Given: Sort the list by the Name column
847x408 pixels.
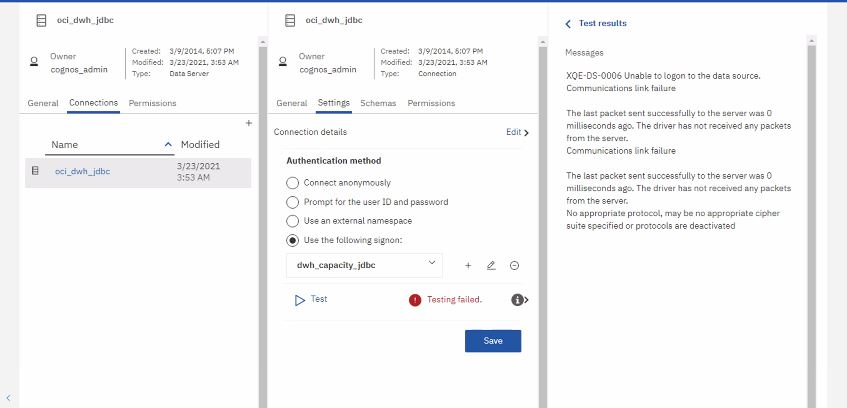Looking at the screenshot, I should point(65,145).
